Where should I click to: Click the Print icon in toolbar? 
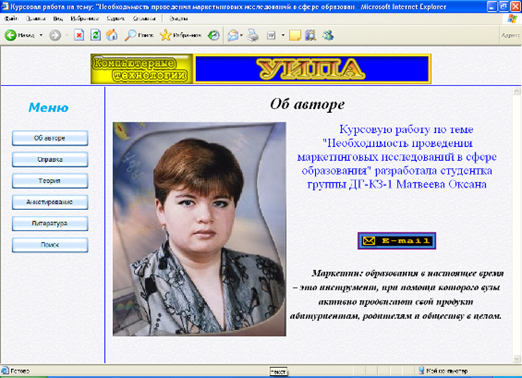click(x=253, y=35)
